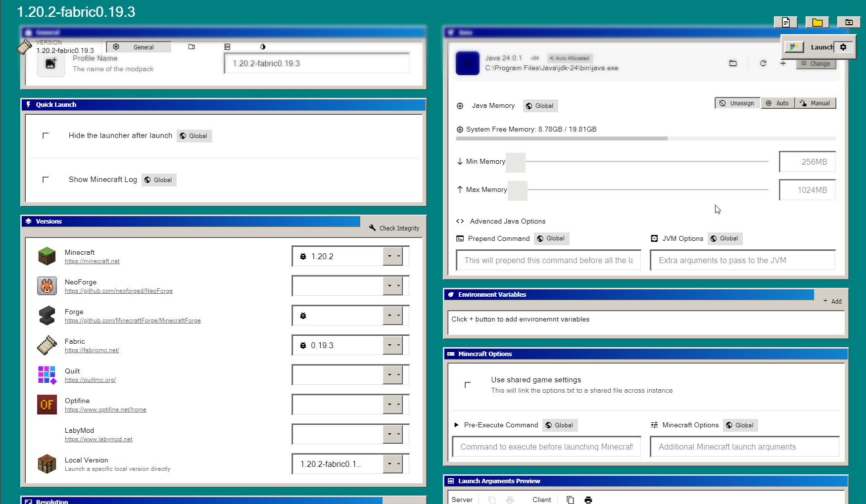Open launch settings gear next to Launch
866x504 pixels.
pos(843,47)
